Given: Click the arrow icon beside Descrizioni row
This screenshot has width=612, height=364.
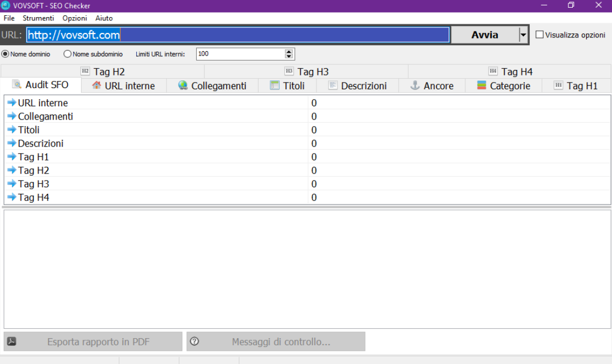Looking at the screenshot, I should point(12,143).
